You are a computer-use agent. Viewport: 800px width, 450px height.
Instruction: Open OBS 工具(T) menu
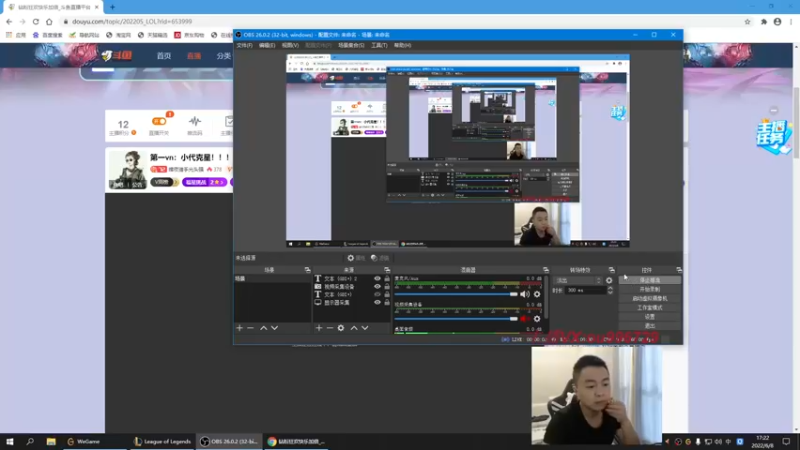tap(379, 45)
